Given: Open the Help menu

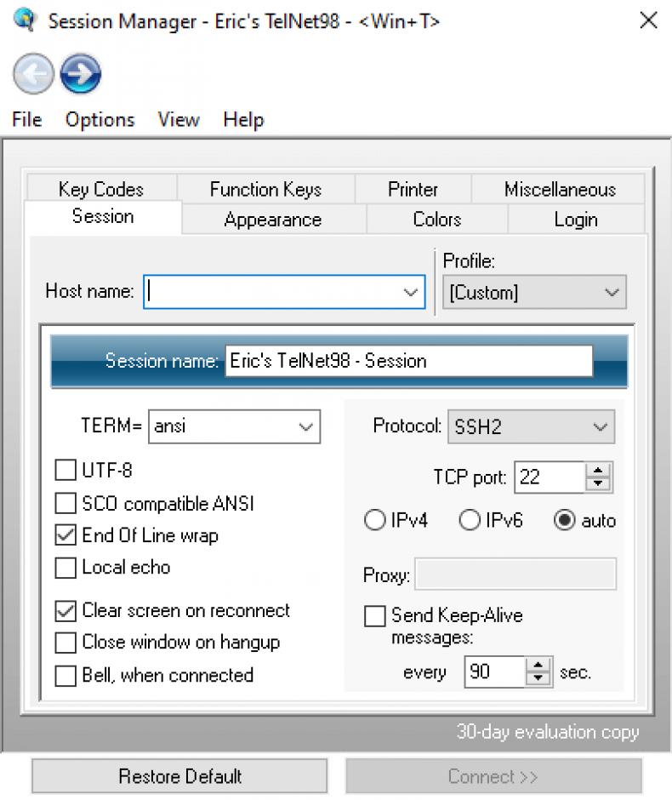Looking at the screenshot, I should point(243,119).
